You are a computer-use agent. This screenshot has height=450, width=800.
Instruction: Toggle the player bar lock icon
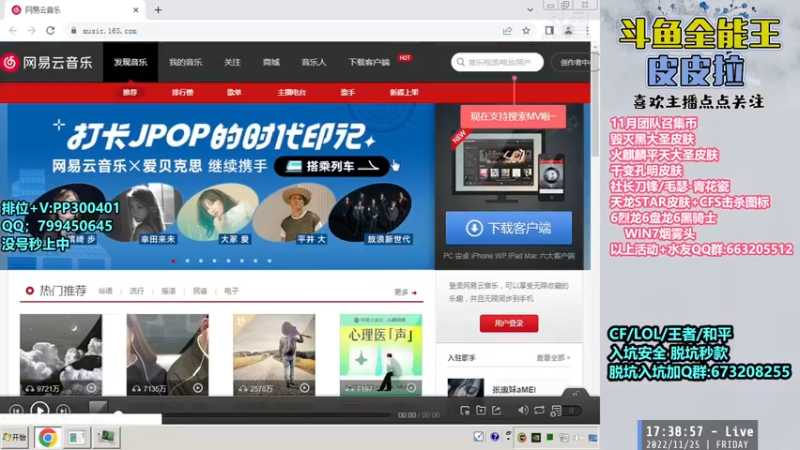tap(576, 394)
